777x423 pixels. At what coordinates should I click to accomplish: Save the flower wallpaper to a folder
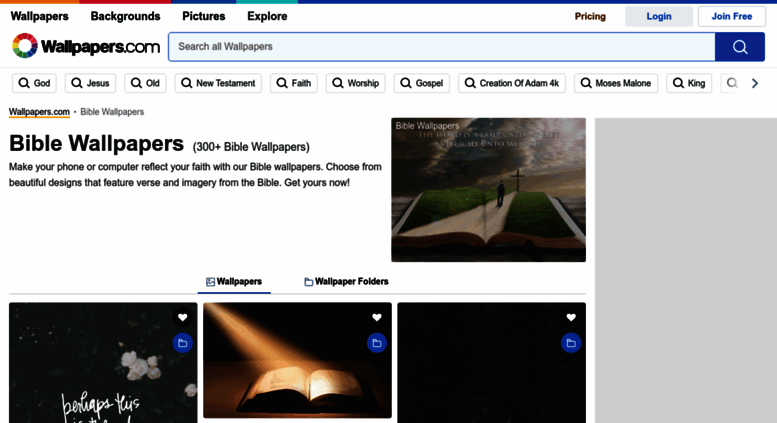pyautogui.click(x=182, y=343)
